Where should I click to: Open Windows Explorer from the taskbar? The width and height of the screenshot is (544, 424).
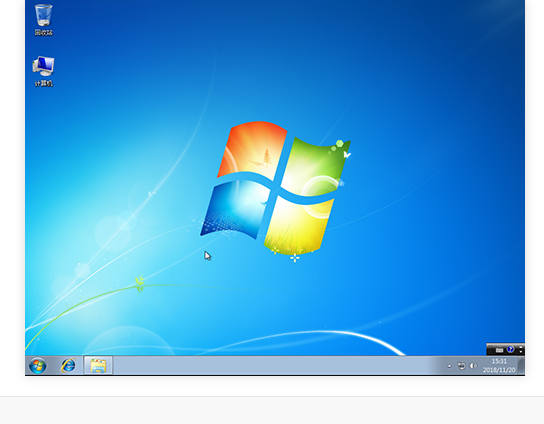pos(98,366)
